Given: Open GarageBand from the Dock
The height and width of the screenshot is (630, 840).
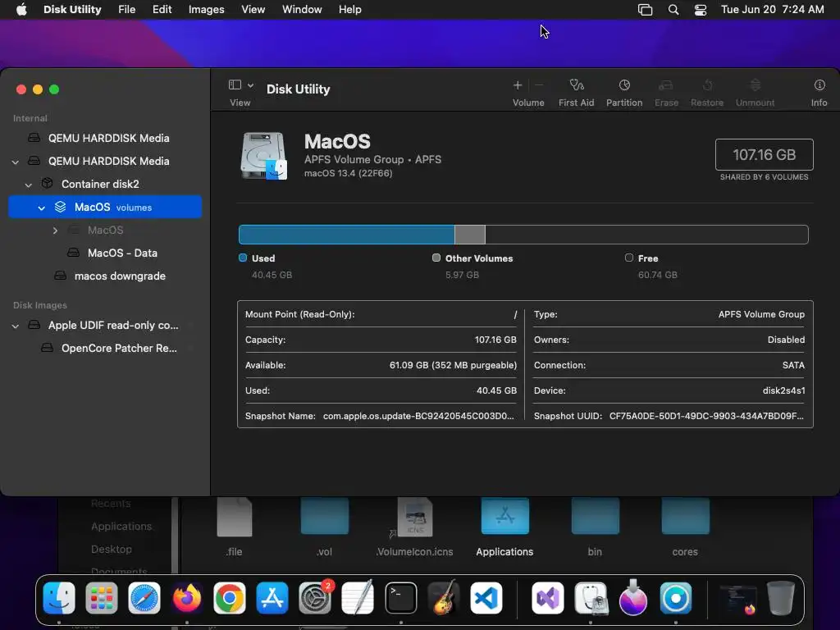Looking at the screenshot, I should tap(444, 598).
